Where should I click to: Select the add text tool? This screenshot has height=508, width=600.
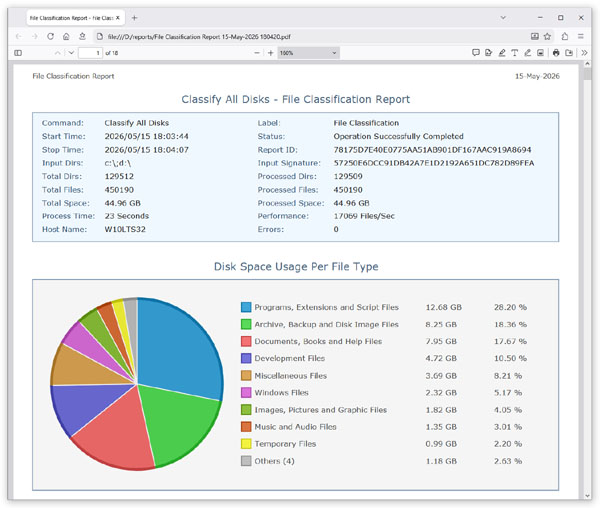click(x=515, y=53)
